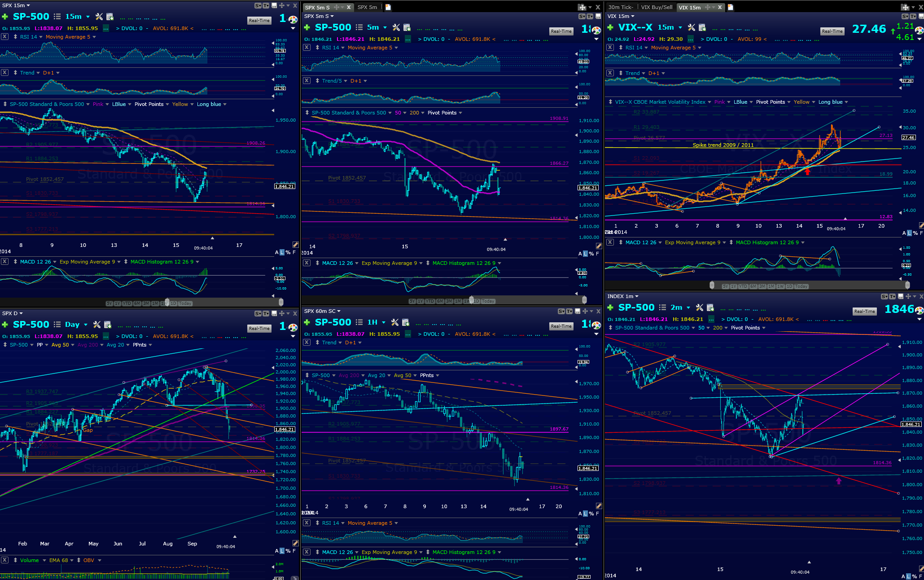Open the list icon beside SP-500 in SPX 15m
Screen dimensions: 924x580
57,17
